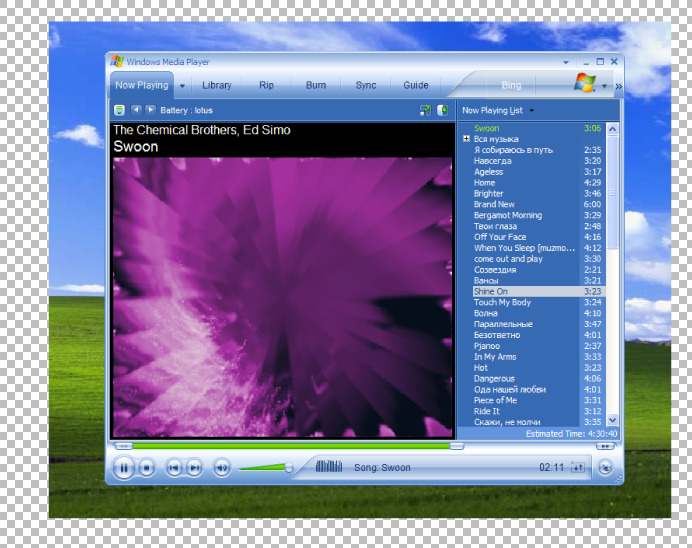Select the Твои глаза track
Image resolution: width=692 pixels, height=548 pixels.
(537, 226)
